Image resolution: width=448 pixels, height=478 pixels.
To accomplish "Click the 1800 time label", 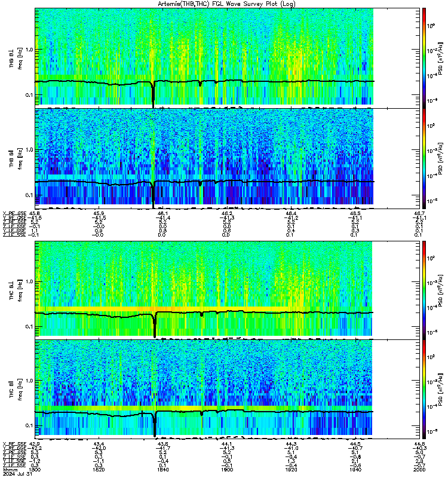I will click(35, 470).
